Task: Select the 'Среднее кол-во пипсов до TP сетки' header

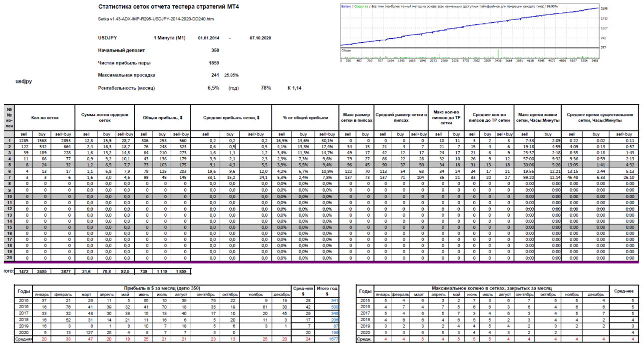Action: [x=489, y=118]
